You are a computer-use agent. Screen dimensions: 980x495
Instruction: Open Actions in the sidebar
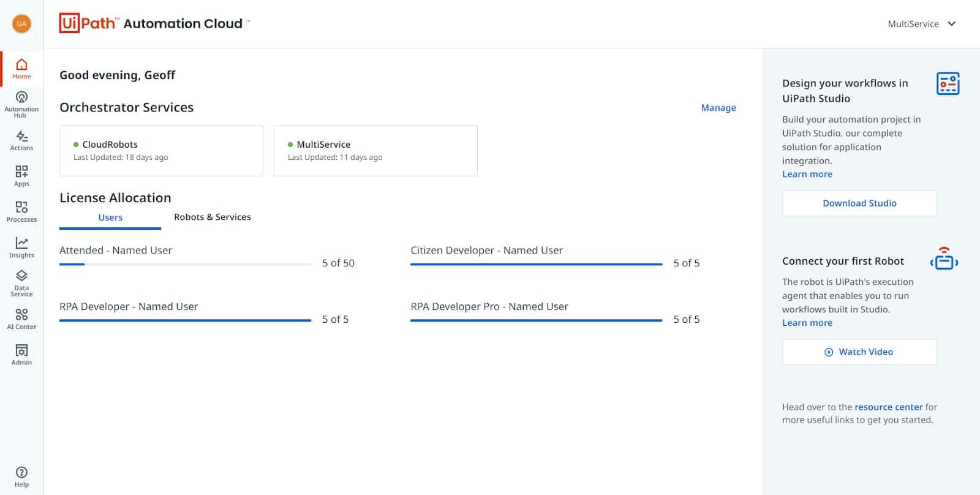pos(21,140)
